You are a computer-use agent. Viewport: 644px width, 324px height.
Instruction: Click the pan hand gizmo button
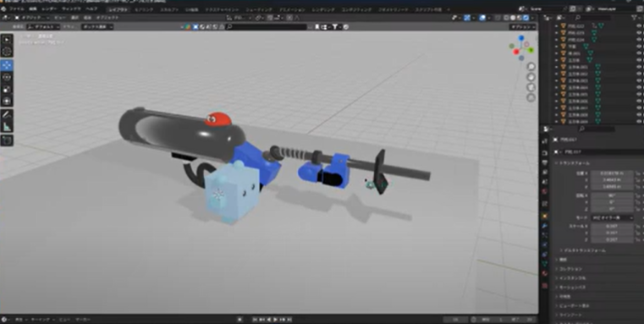coord(531,77)
